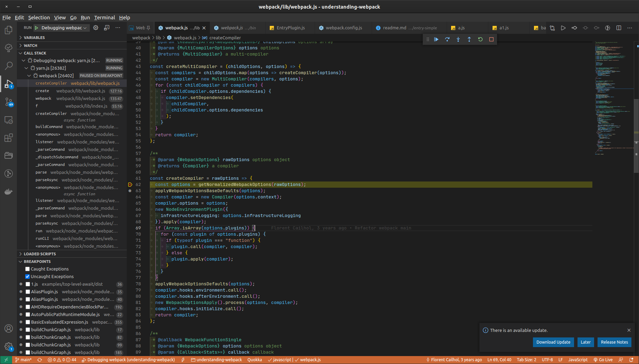Stop debugging with the red square icon

pyautogui.click(x=491, y=39)
